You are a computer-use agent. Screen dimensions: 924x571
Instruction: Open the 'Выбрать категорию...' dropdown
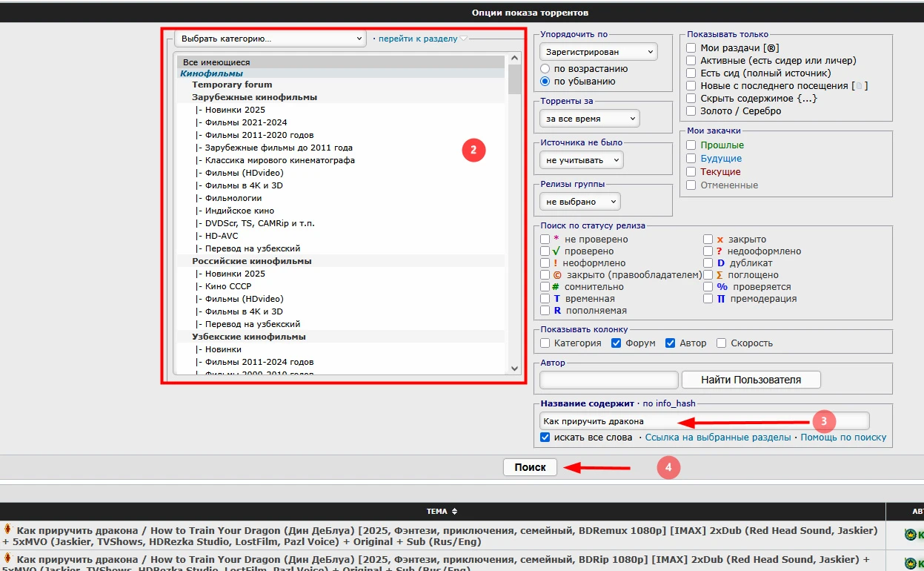click(270, 39)
